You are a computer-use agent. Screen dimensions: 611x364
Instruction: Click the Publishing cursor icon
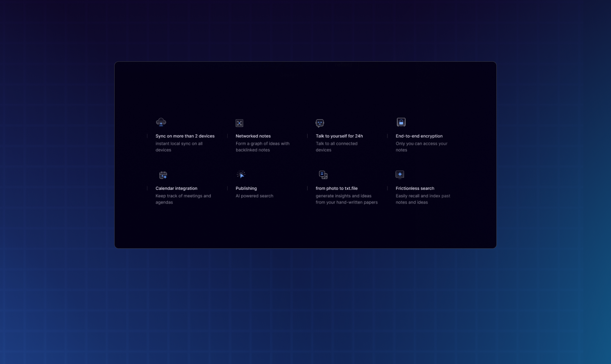[x=241, y=174]
